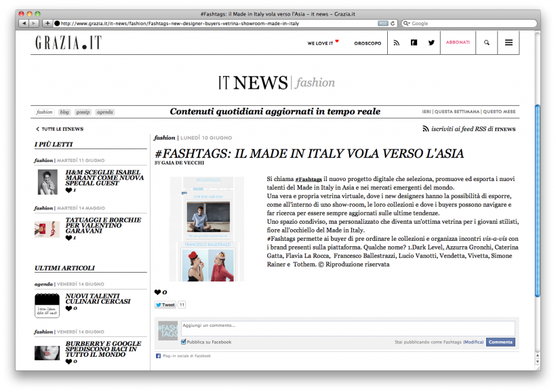
Task: Go back with the browser back arrow
Action: [24, 24]
